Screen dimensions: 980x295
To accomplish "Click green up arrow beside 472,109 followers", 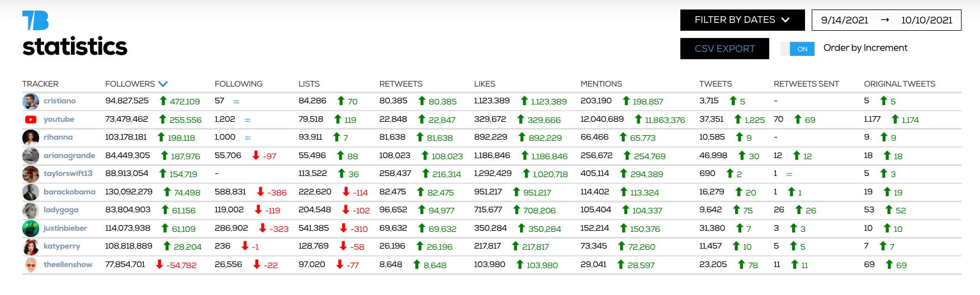I will (163, 101).
